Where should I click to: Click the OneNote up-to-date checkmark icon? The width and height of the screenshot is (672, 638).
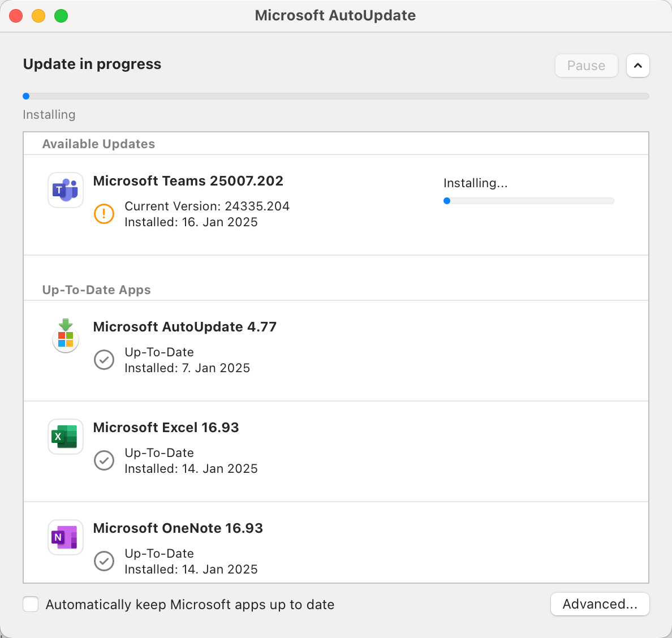tap(104, 561)
